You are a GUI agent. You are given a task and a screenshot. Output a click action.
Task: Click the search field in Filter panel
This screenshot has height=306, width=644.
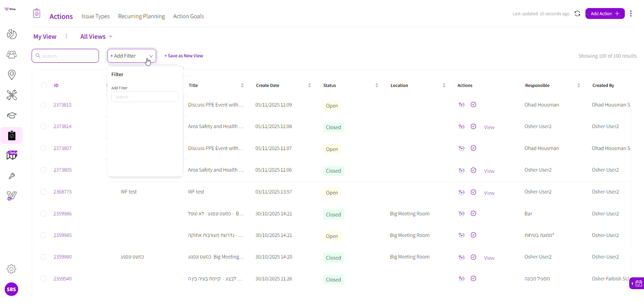pyautogui.click(x=145, y=97)
